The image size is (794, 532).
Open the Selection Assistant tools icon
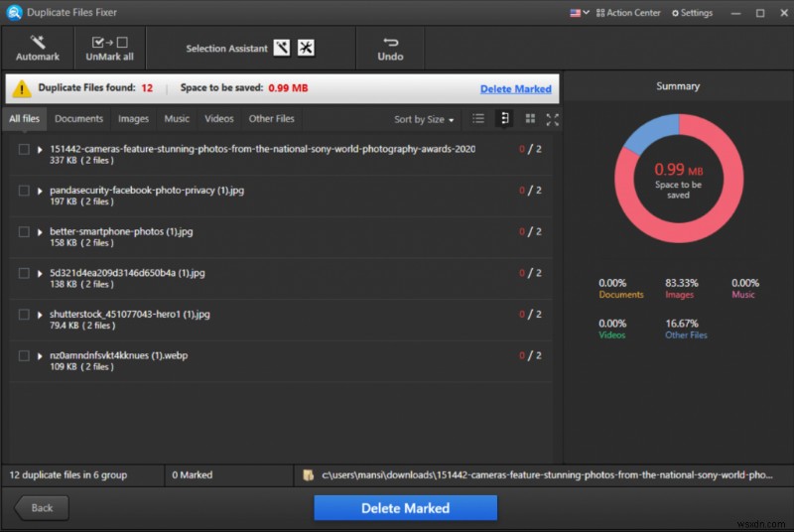pyautogui.click(x=306, y=48)
